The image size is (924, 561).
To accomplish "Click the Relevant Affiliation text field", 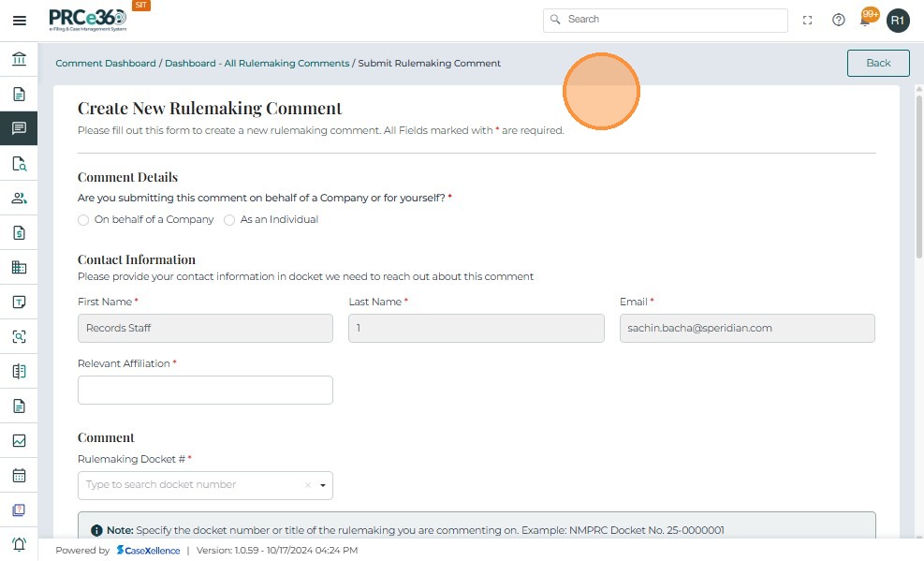I will click(x=205, y=390).
